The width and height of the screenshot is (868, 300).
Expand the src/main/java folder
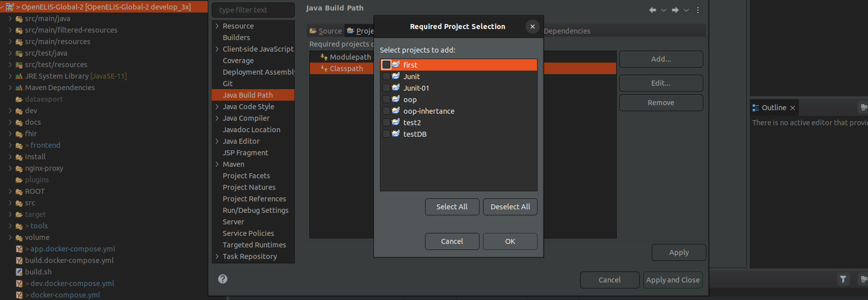(x=10, y=19)
